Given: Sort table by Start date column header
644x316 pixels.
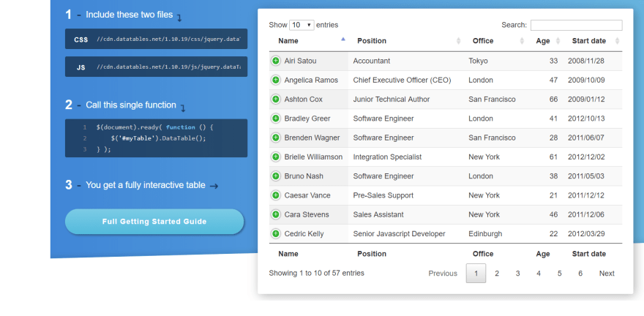Looking at the screenshot, I should (x=593, y=41).
